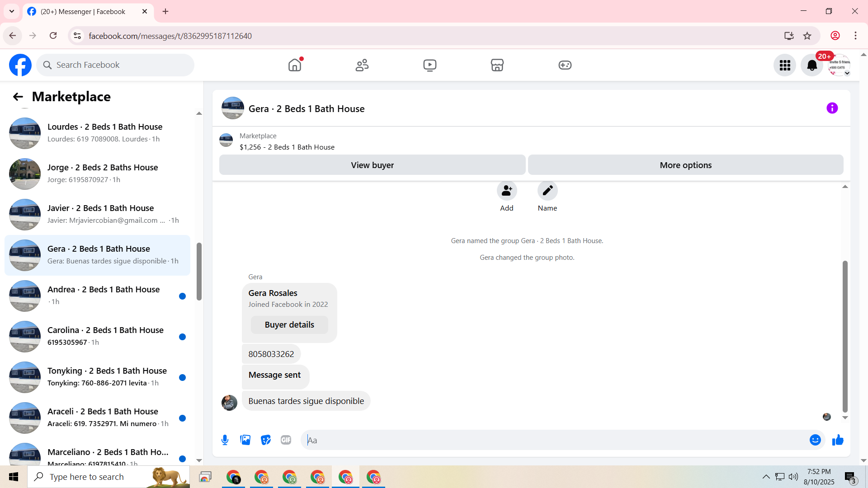868x488 pixels.
Task: Go back from Marketplace chats list
Action: click(18, 97)
